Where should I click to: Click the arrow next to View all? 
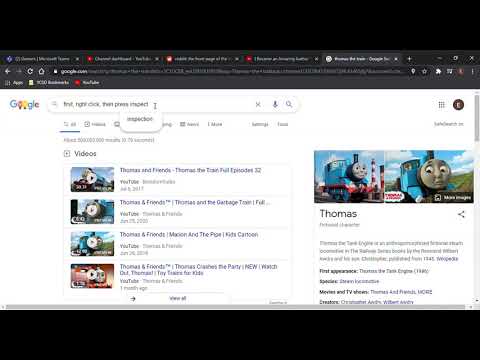[x=133, y=299]
